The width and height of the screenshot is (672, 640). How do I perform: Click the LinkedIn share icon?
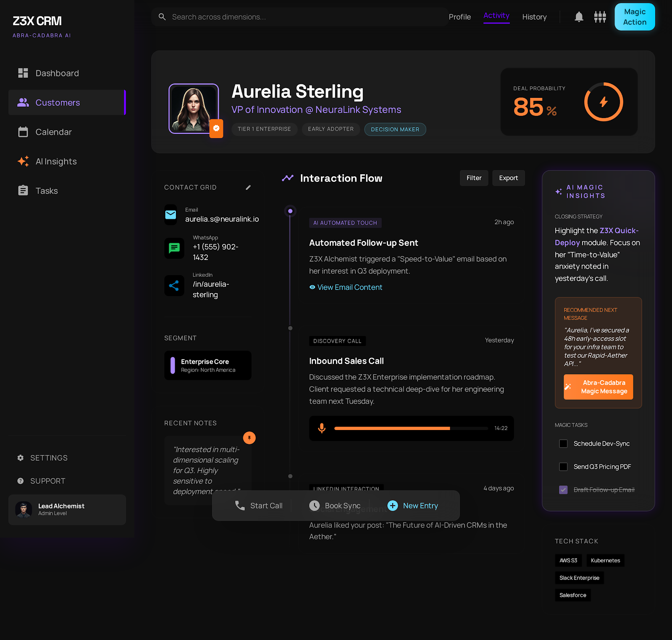tap(174, 286)
